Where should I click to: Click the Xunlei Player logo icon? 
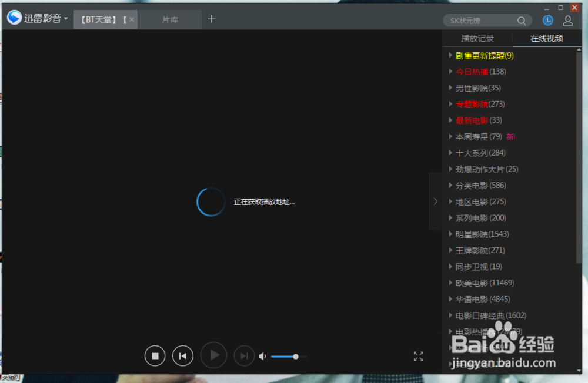(x=15, y=18)
